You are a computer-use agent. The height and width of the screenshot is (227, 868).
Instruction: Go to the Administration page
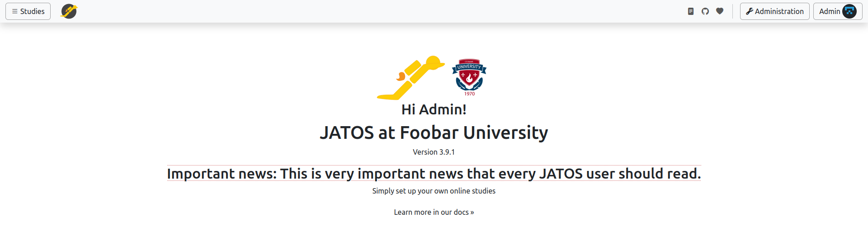774,11
